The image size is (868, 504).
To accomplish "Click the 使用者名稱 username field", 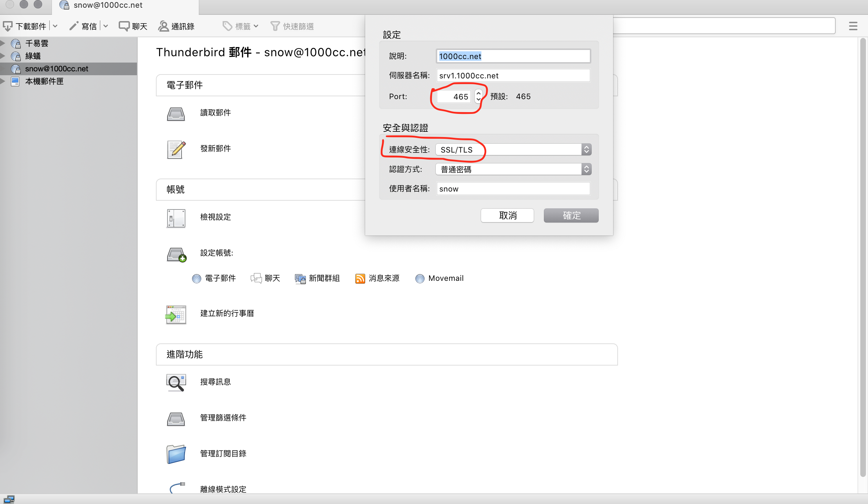I will pos(513,189).
